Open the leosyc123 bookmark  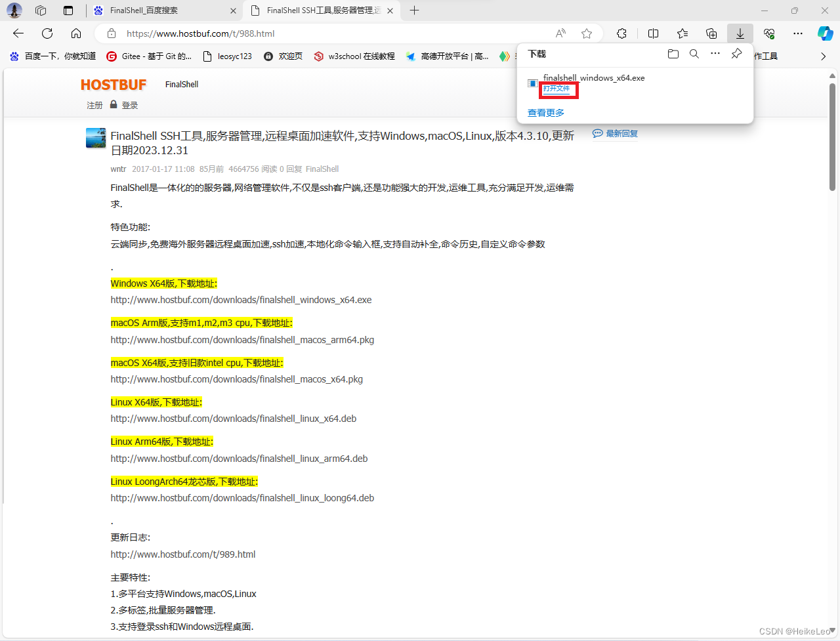click(228, 56)
